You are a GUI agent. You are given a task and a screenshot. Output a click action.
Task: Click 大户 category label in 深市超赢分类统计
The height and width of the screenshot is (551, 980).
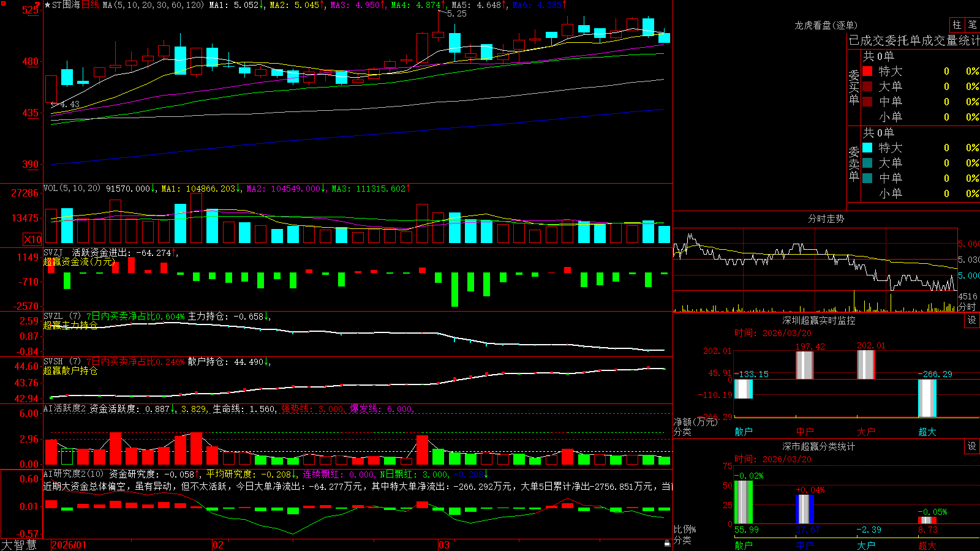(x=866, y=545)
